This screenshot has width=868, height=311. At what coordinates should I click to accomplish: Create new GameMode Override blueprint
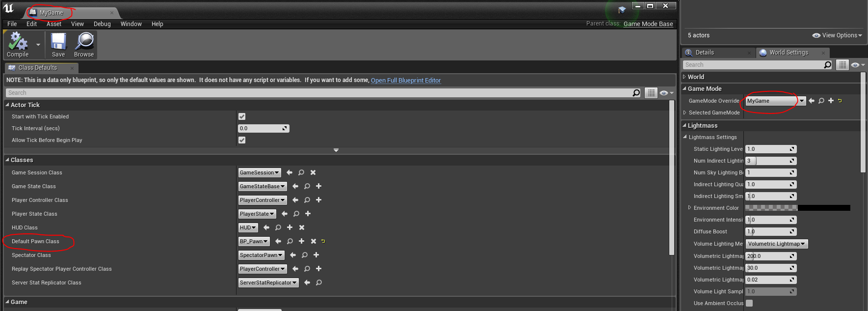point(831,101)
